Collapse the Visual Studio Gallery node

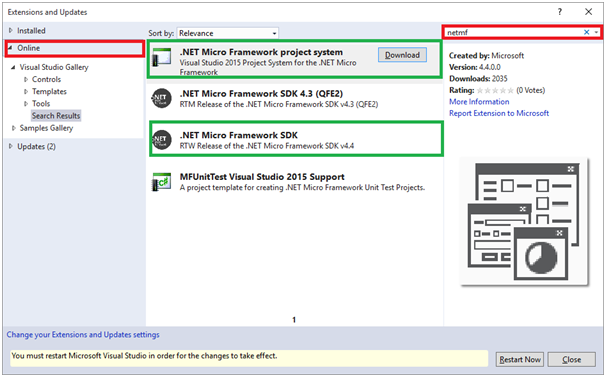pyautogui.click(x=13, y=67)
